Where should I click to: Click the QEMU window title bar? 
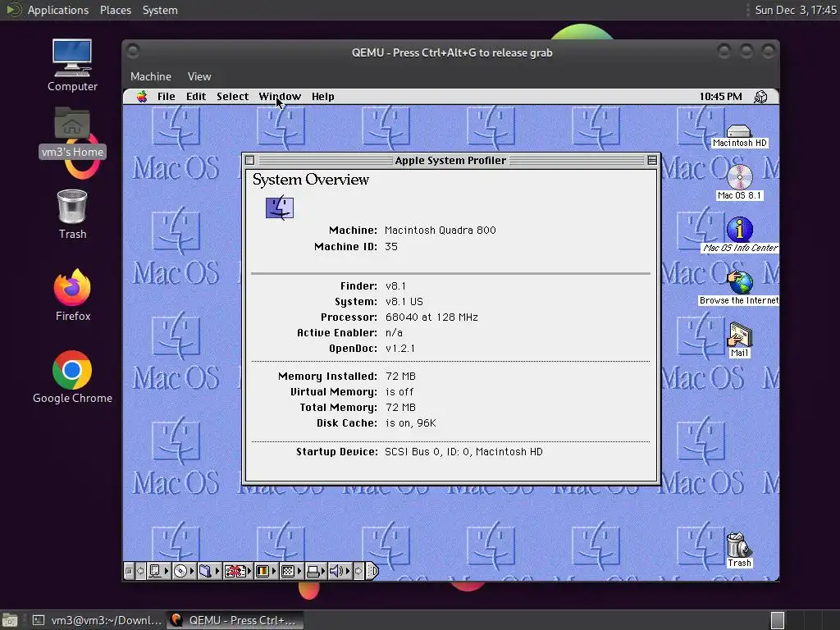tap(451, 52)
